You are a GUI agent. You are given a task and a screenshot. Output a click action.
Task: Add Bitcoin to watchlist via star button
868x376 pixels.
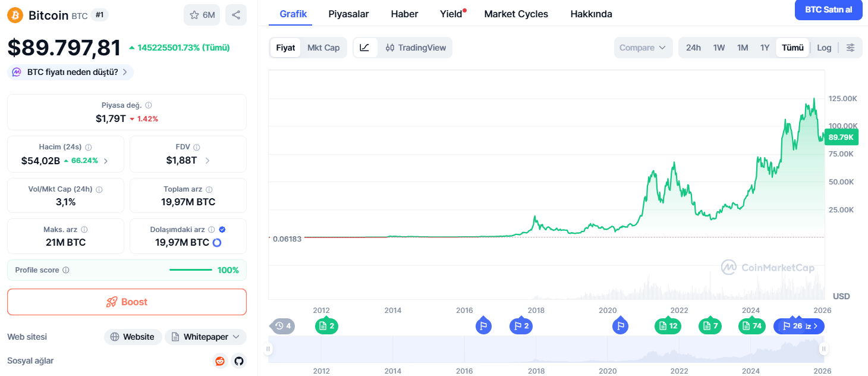click(x=202, y=15)
